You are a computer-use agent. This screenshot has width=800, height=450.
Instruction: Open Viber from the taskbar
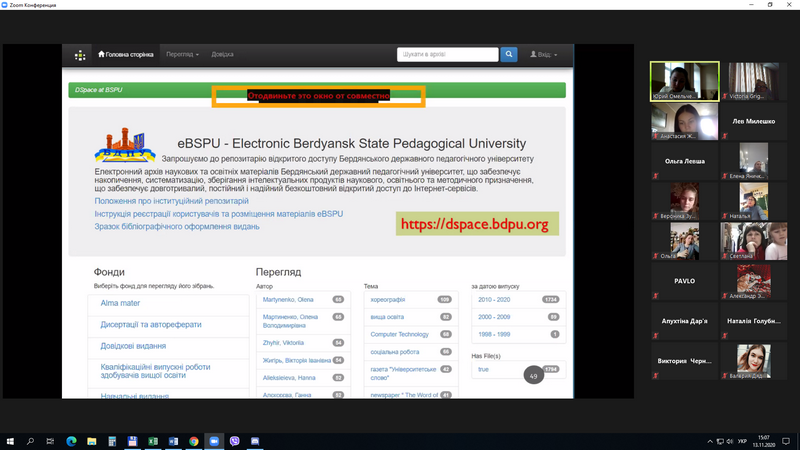[234, 441]
